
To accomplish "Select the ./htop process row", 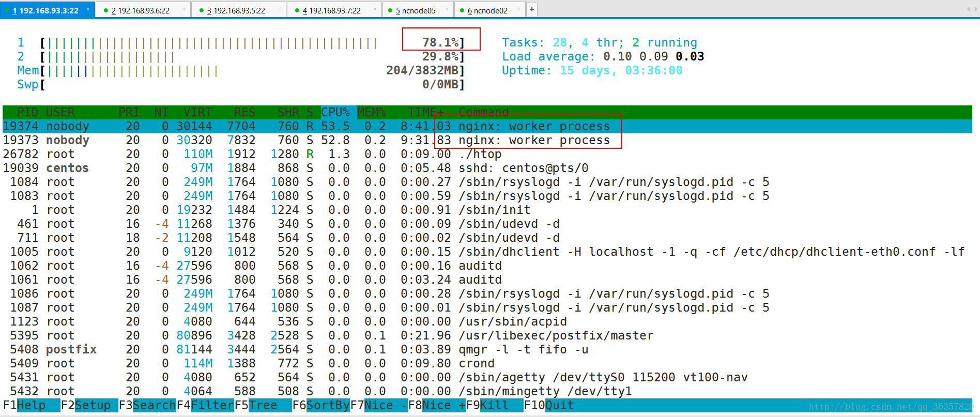I will coord(487,154).
